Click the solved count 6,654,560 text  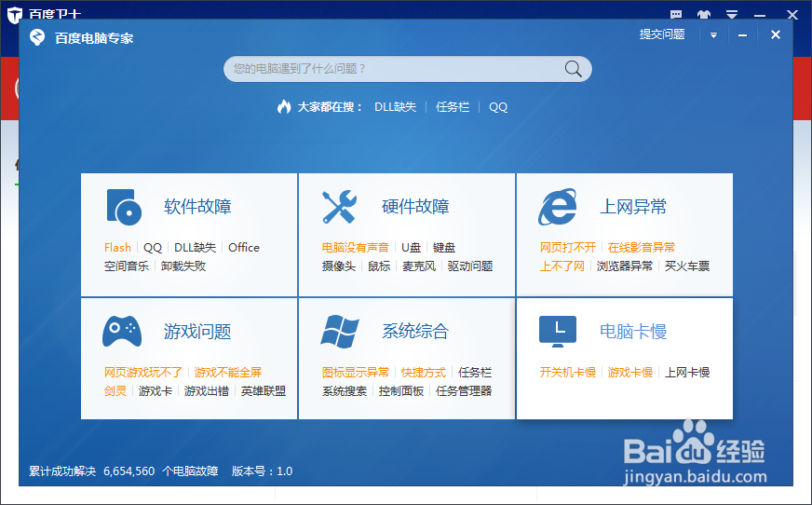(x=129, y=471)
